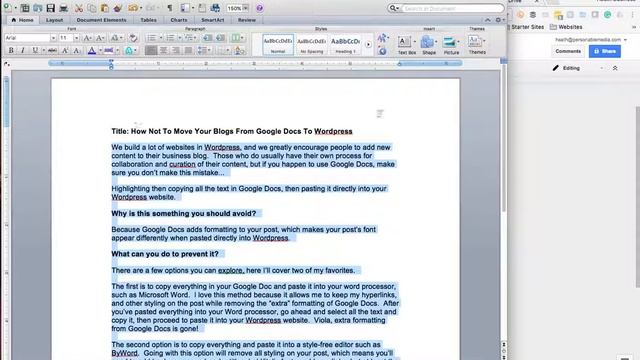Viewport: 640px width, 360px height.
Task: Click the font color A swatch
Action: (92, 51)
